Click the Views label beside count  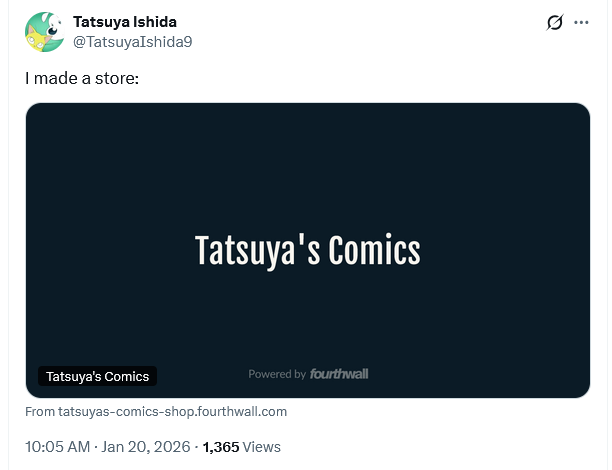(261, 447)
